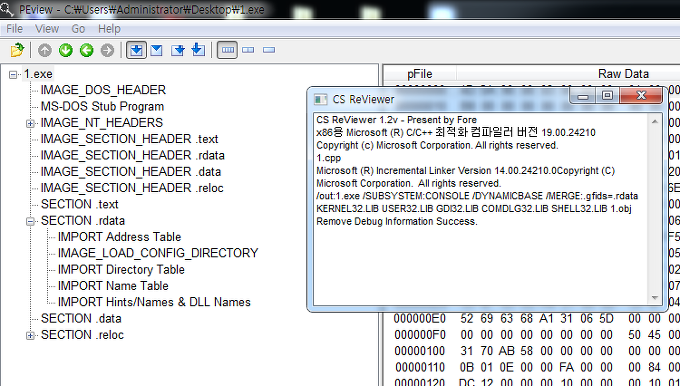Screen dimensions: 680x386
Task: Click 'Remove Debug Information Success.' line
Action: (x=397, y=221)
